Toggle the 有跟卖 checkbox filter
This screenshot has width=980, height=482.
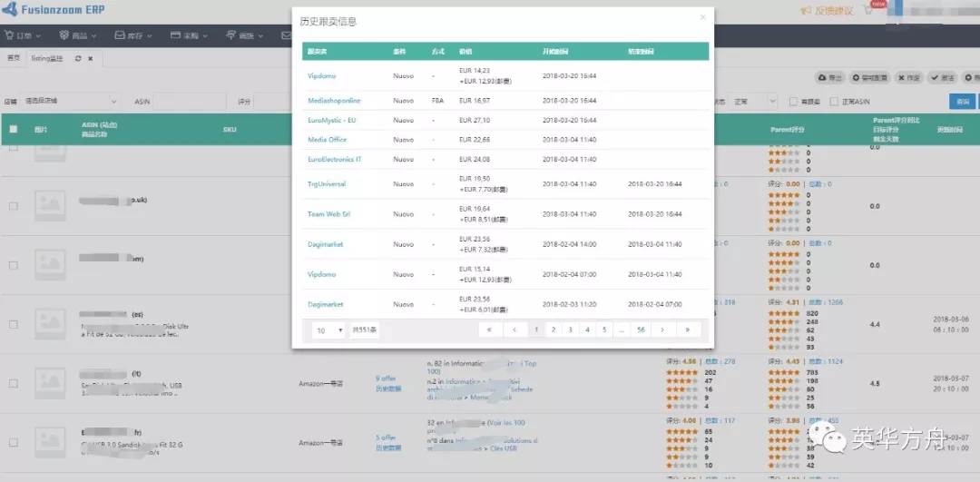[x=793, y=102]
